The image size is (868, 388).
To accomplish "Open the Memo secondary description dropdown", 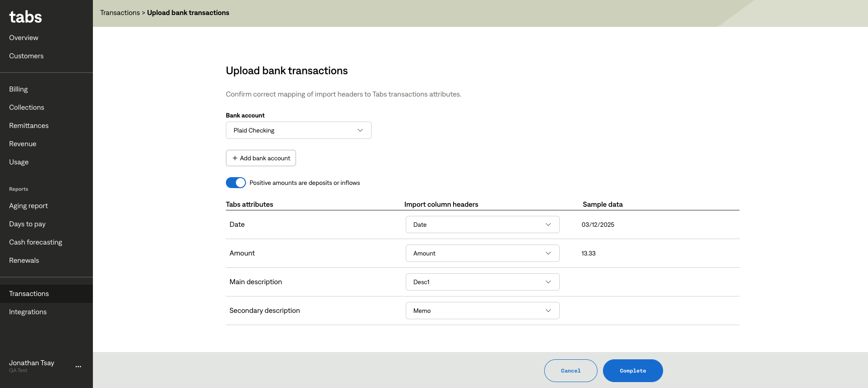I will click(x=482, y=311).
